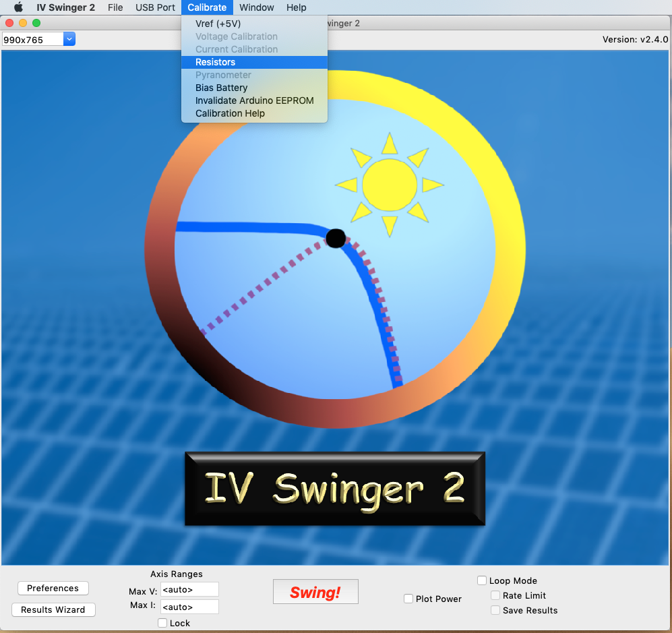Close the Calibrate menu in the menu bar

tap(207, 7)
